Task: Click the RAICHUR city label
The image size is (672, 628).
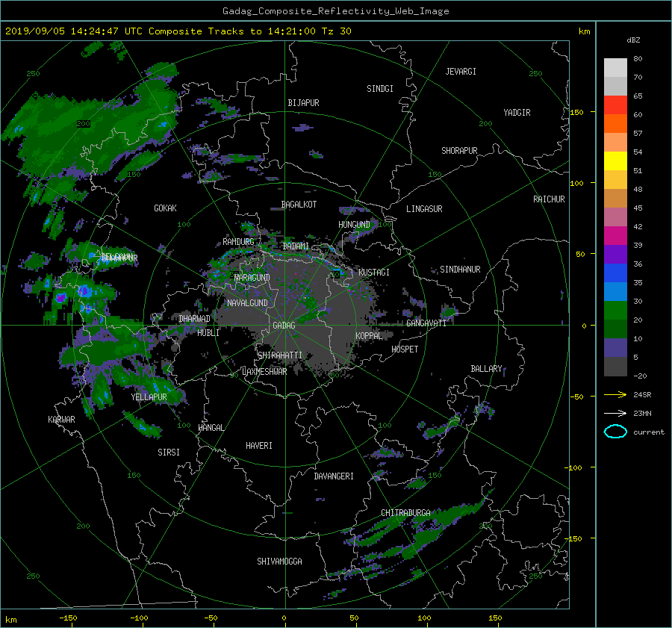Action: pos(549,199)
